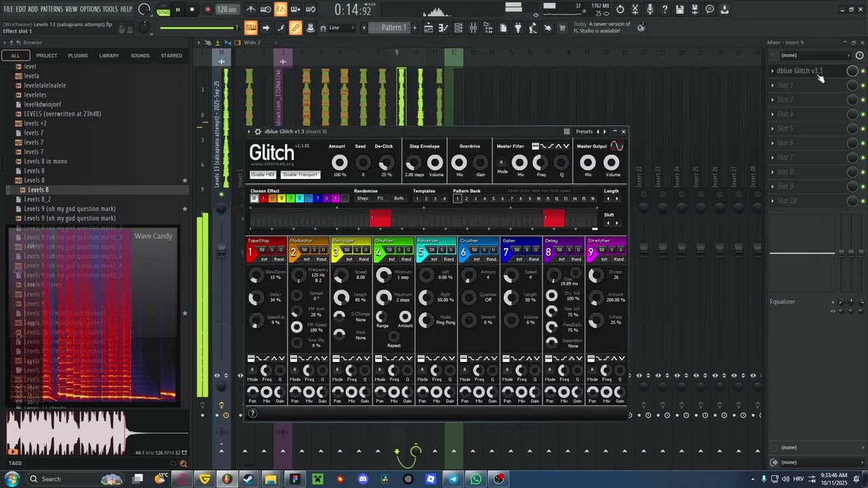Click the shopping cart toolbar icon

click(562, 28)
